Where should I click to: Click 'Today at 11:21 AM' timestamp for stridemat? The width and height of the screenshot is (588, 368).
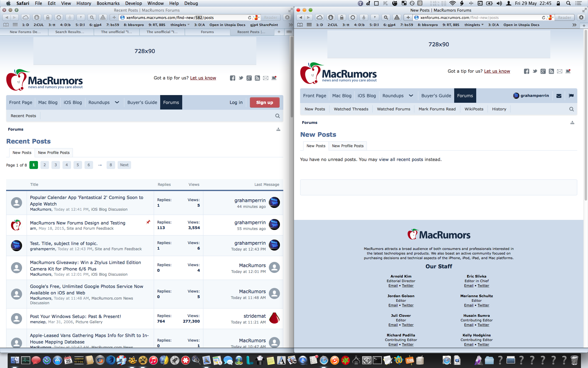click(248, 322)
